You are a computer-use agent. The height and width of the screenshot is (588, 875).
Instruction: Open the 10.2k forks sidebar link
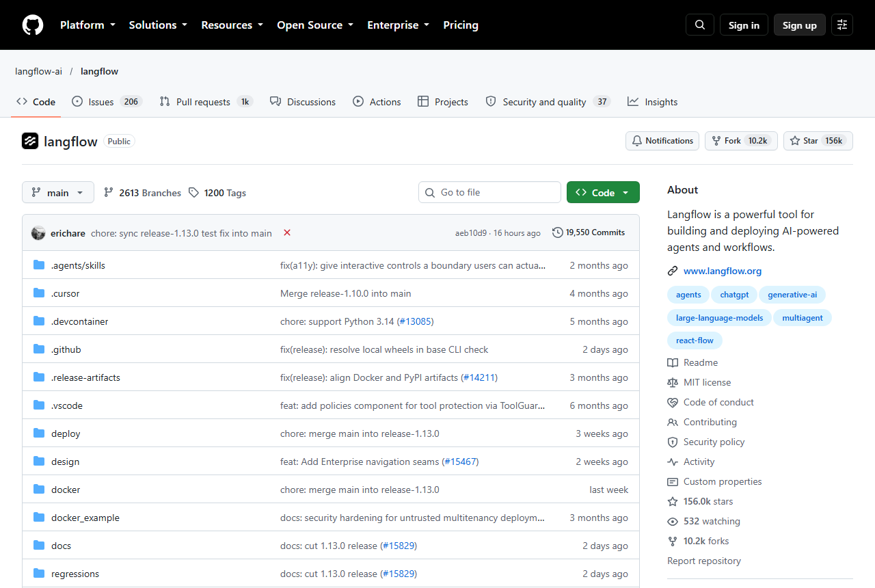[699, 541]
